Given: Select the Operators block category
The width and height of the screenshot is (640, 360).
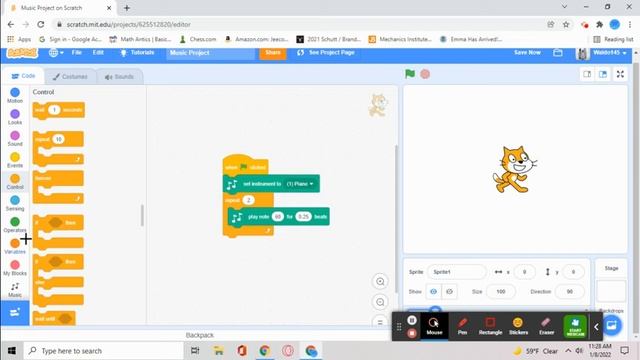Looking at the screenshot, I should point(15,225).
